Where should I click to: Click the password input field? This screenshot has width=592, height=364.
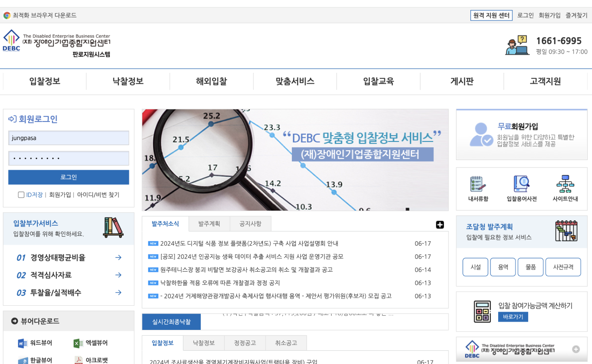pyautogui.click(x=68, y=158)
